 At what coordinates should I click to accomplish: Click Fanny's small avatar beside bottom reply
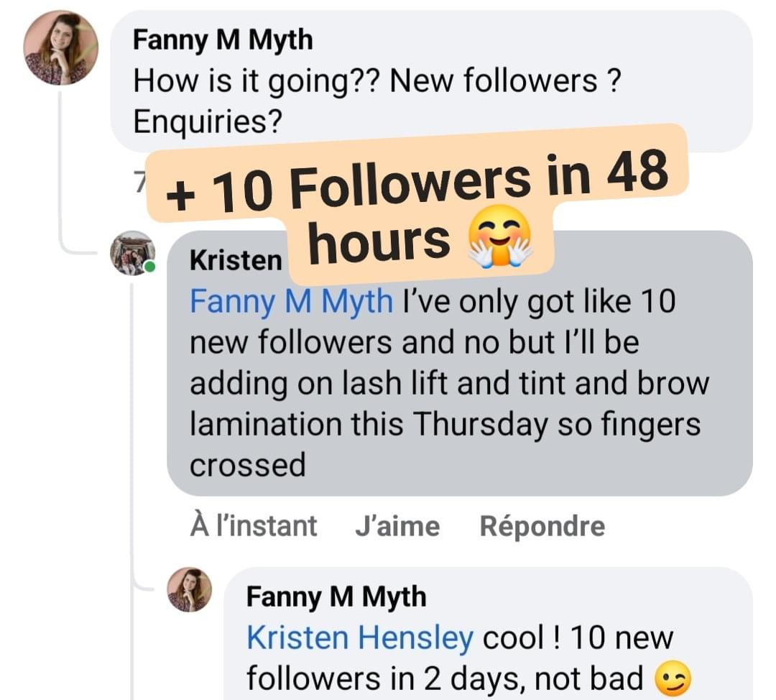[190, 590]
